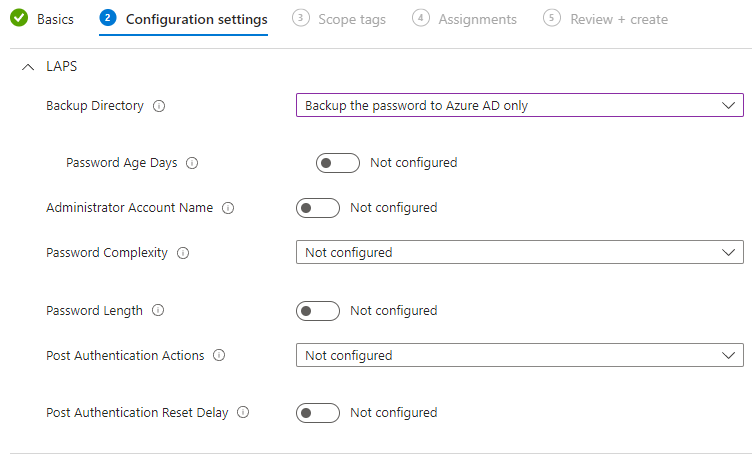Turn on Password Length toggle
Viewport: 753px width, 456px height.
pyautogui.click(x=317, y=311)
